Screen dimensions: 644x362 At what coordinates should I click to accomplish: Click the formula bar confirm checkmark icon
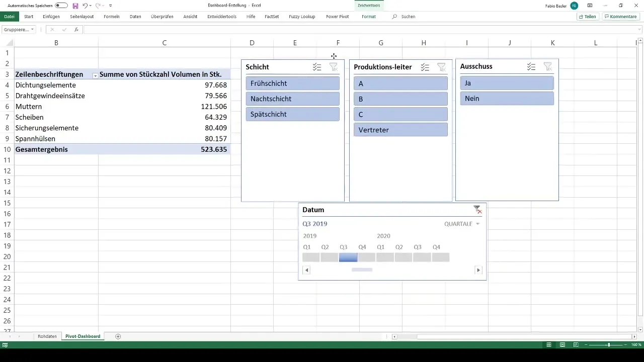coord(64,30)
